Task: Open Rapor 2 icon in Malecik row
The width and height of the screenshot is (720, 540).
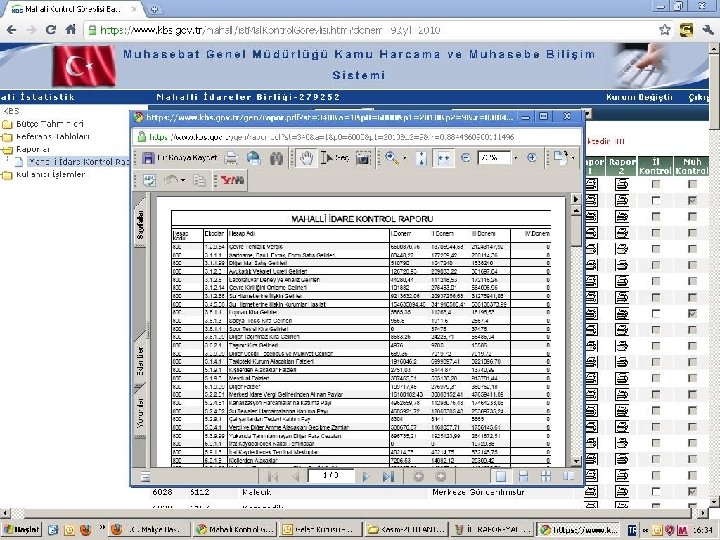Action: tap(622, 492)
